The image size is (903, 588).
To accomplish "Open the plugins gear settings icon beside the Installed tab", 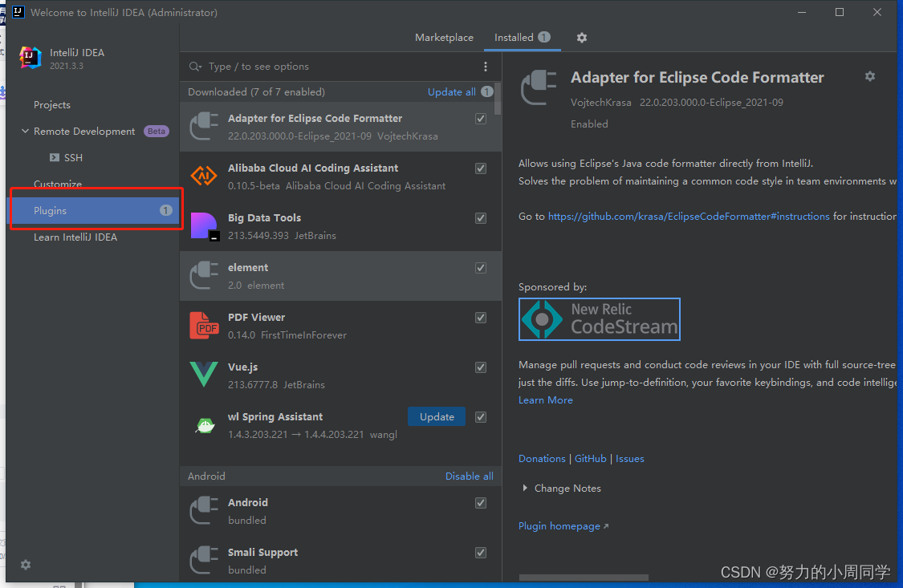I will click(x=582, y=38).
